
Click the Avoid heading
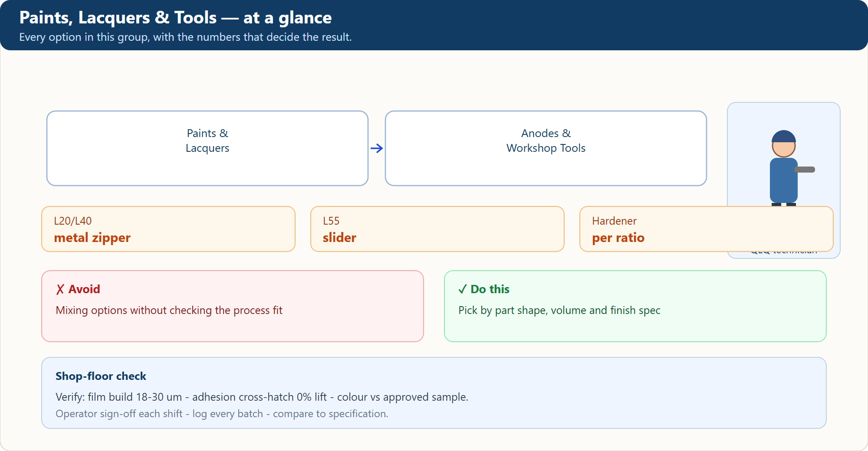pos(84,289)
